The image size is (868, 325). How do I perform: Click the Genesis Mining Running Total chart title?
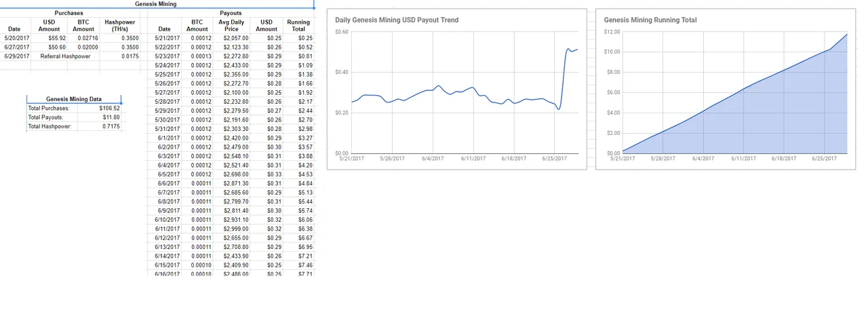[x=650, y=20]
